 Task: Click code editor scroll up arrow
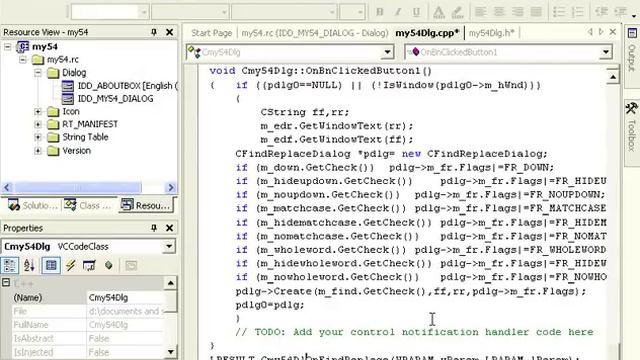613,76
